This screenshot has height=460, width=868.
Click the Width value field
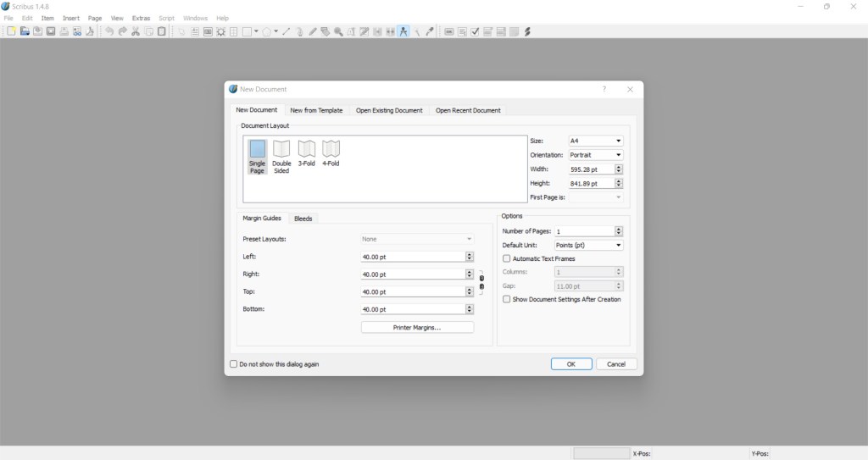click(x=591, y=169)
